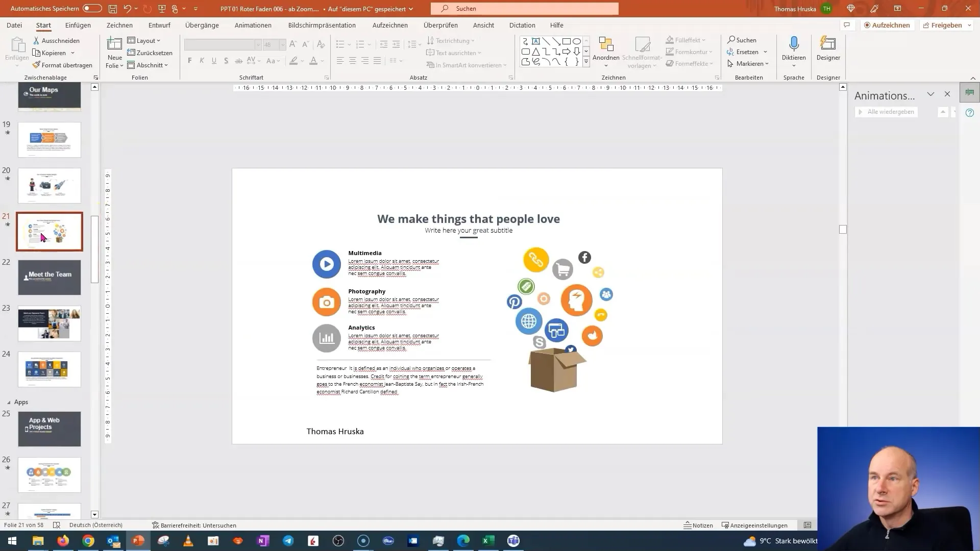980x551 pixels.
Task: Toggle Automatisches Speichern switch
Action: tap(91, 8)
